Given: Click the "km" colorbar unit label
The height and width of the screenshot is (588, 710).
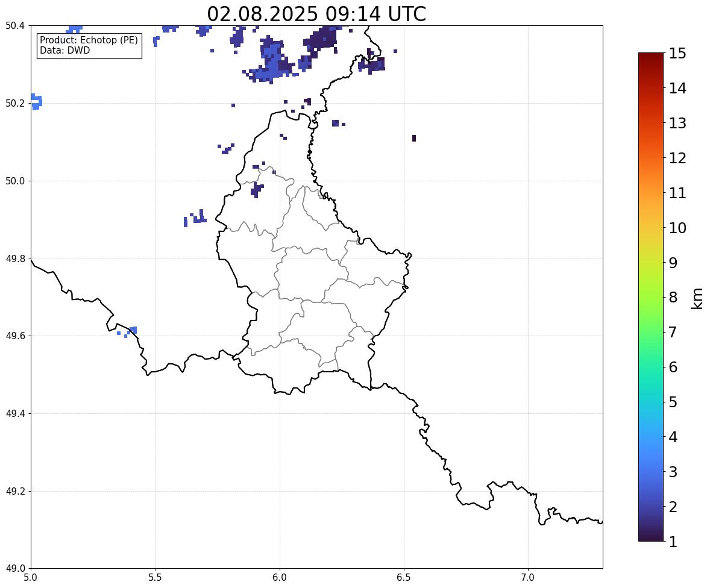Looking at the screenshot, I should tap(697, 299).
